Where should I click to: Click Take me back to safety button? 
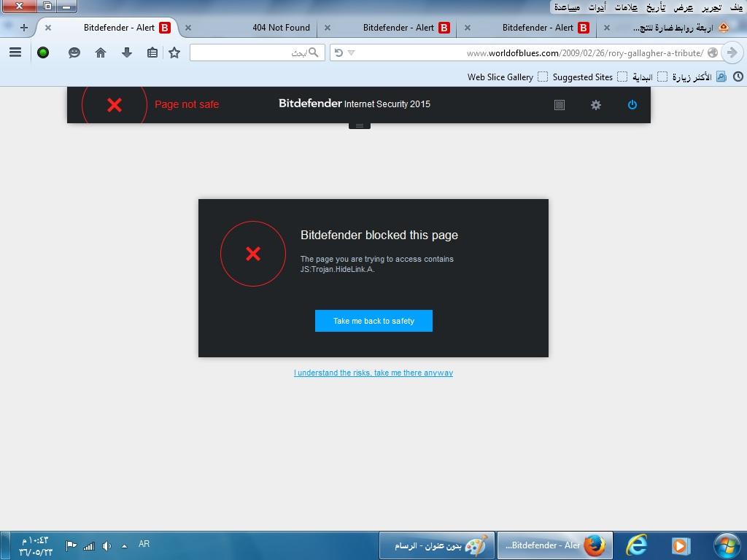[x=373, y=321]
